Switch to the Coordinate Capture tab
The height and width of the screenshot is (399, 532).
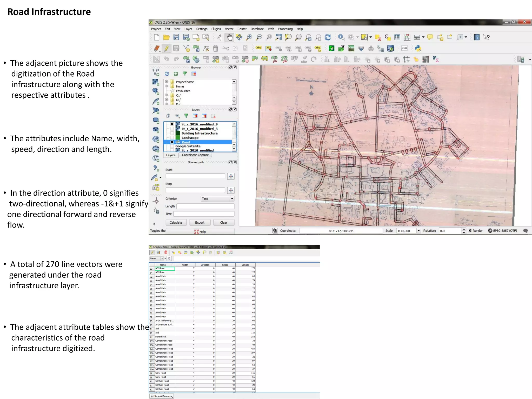[x=195, y=155]
